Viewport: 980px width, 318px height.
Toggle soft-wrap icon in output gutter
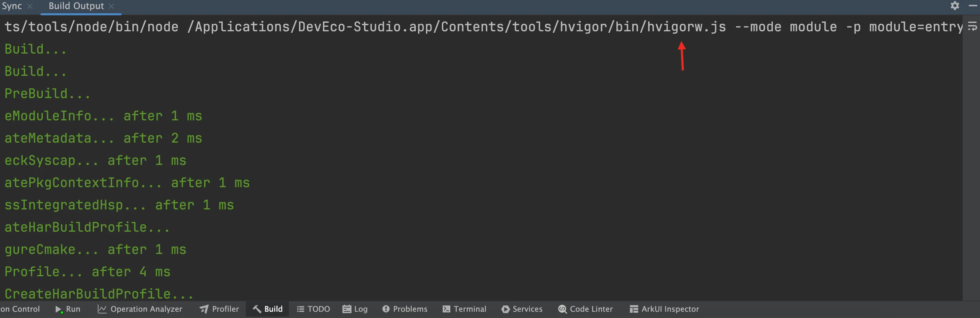(972, 26)
